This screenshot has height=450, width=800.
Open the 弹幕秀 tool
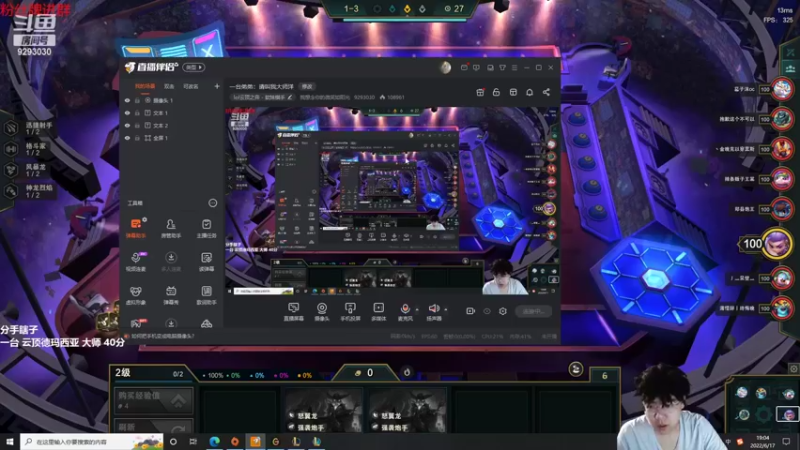[171, 295]
